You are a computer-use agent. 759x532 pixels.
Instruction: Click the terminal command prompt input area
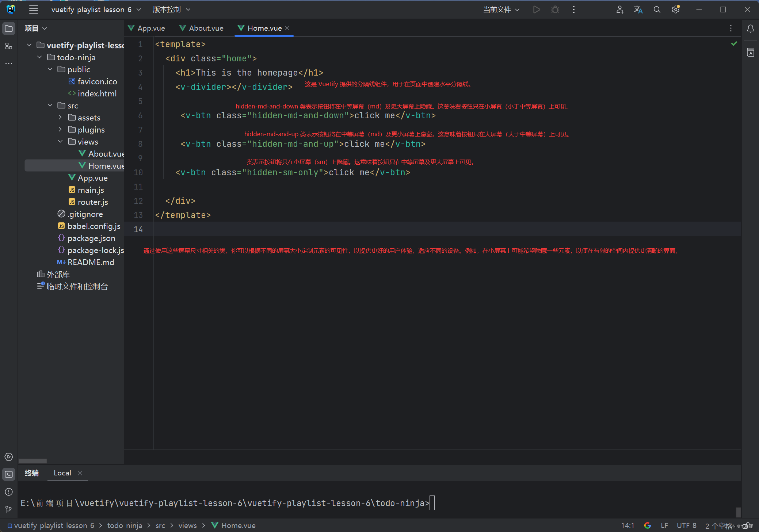pos(433,503)
